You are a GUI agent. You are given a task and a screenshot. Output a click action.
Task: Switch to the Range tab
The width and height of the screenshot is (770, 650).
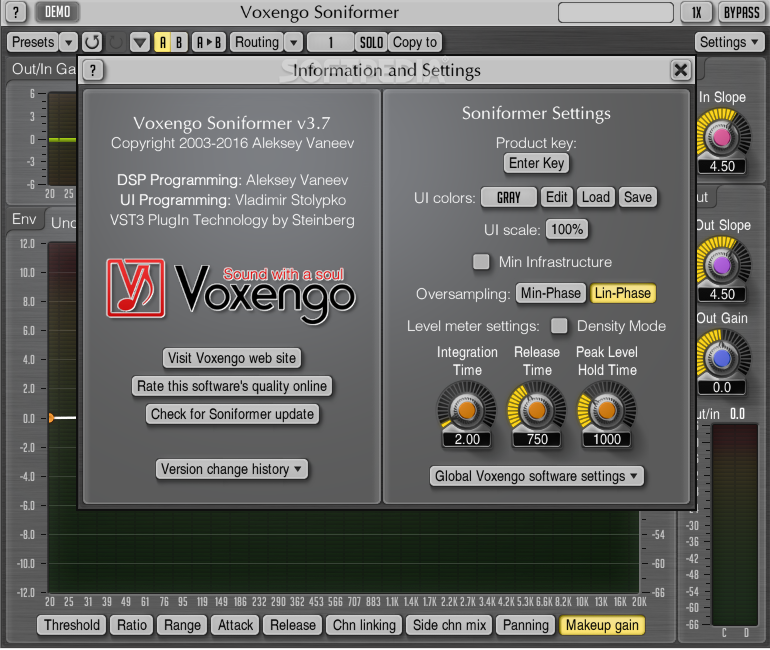tap(182, 625)
